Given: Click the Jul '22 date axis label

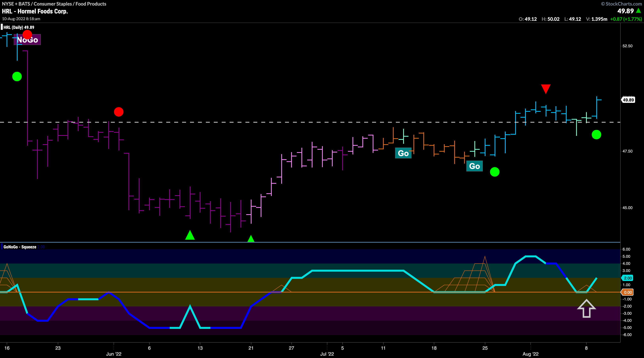Looking at the screenshot, I should click(x=327, y=354).
